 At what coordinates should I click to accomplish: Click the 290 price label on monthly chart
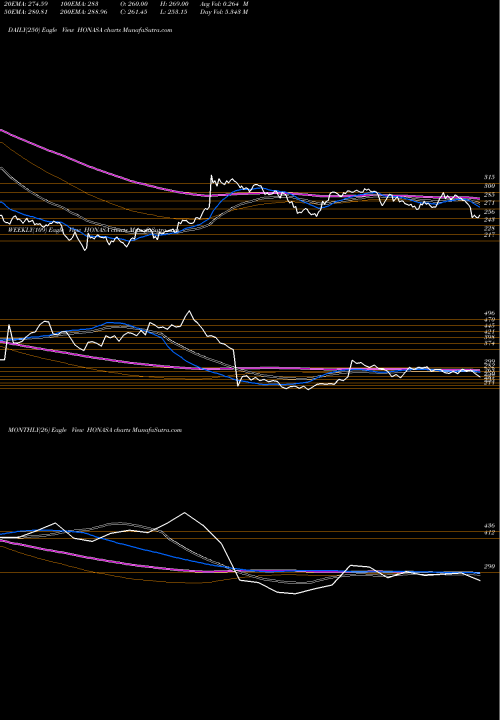pos(489,567)
